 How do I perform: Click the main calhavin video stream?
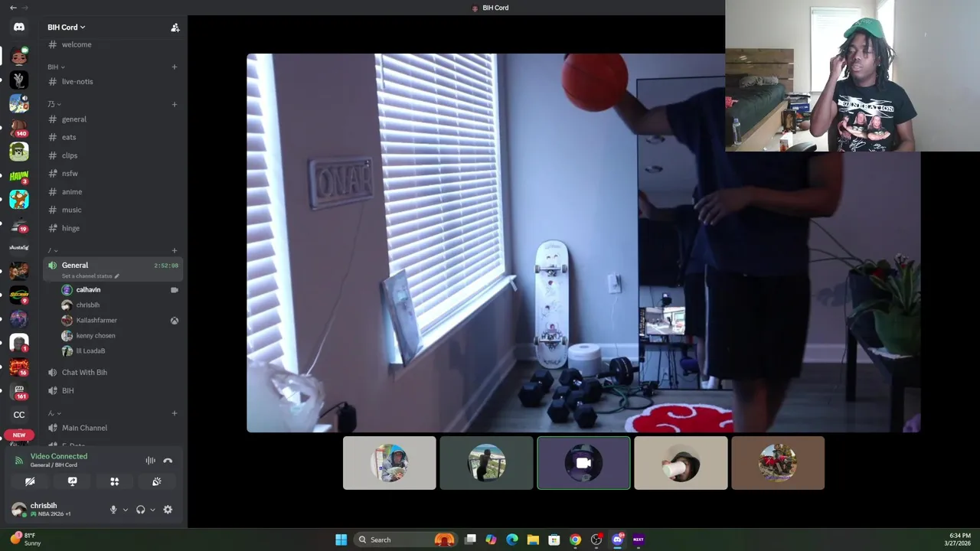coord(583,243)
